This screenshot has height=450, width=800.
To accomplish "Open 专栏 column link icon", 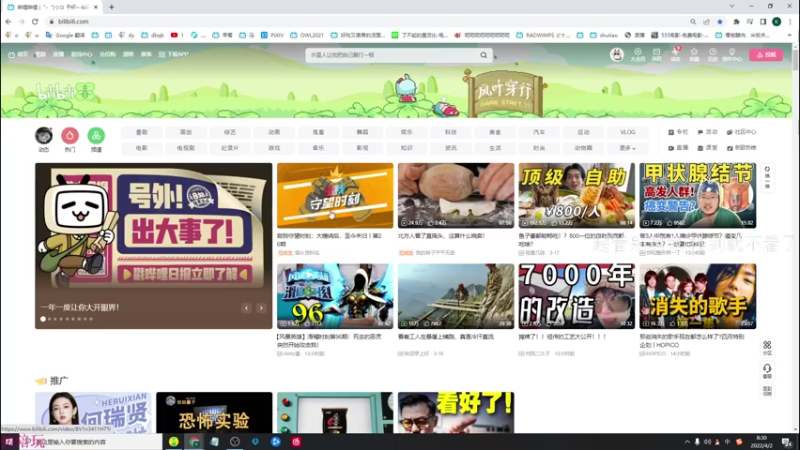I will pos(678,132).
